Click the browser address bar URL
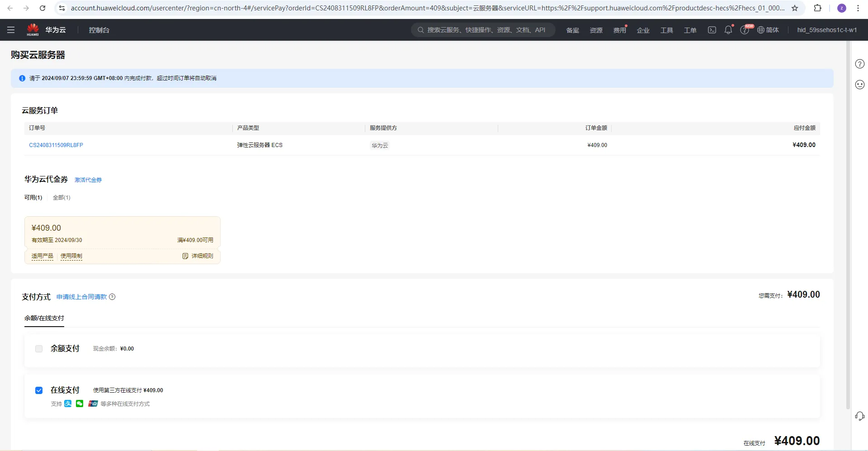The width and height of the screenshot is (868, 451). pos(427,8)
